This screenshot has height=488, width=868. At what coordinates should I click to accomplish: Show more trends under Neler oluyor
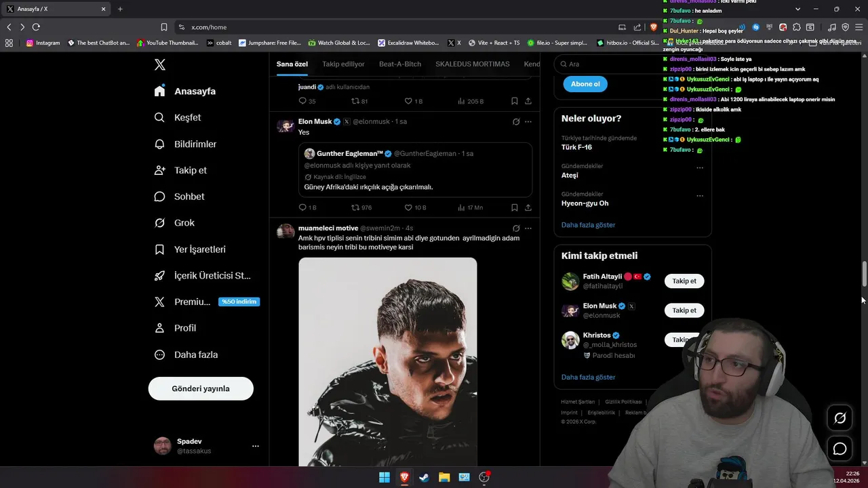588,225
